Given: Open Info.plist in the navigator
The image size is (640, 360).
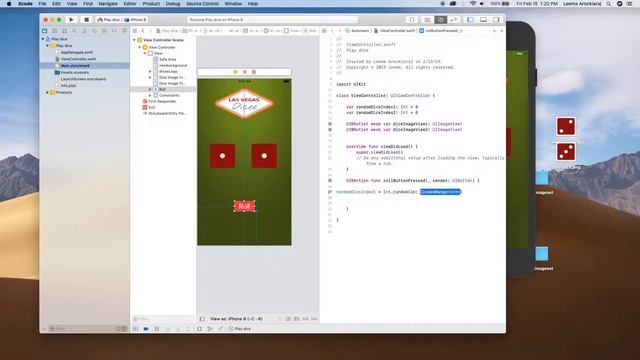Looking at the screenshot, I should (68, 86).
